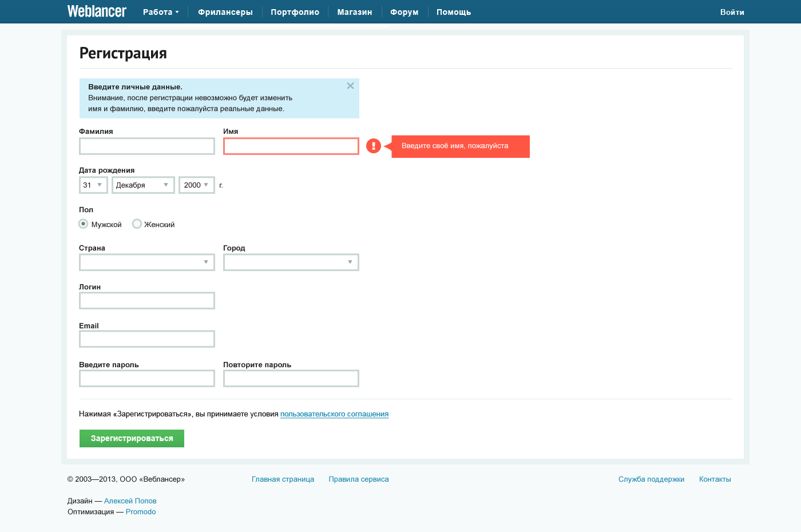
Task: Close the blue personal data notice
Action: pos(350,86)
